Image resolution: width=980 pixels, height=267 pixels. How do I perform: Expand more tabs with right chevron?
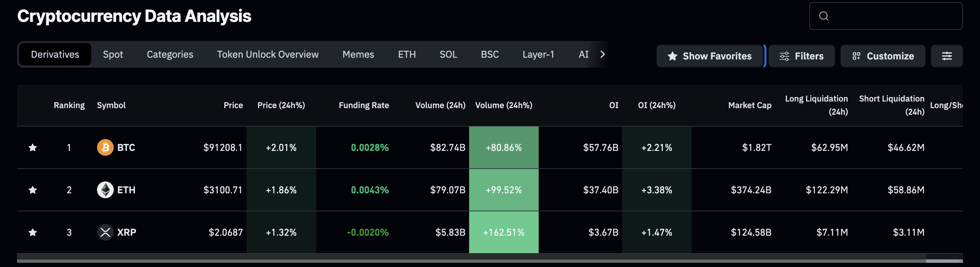[602, 54]
